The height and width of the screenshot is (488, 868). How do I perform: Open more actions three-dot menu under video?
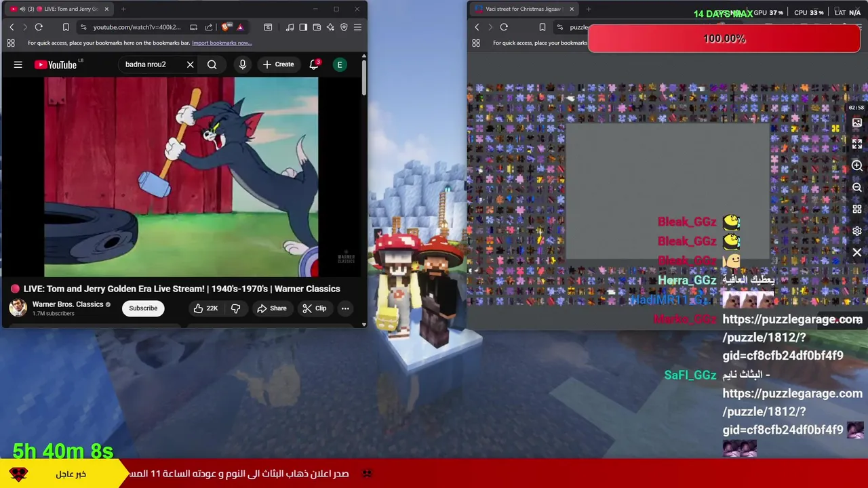click(345, 308)
